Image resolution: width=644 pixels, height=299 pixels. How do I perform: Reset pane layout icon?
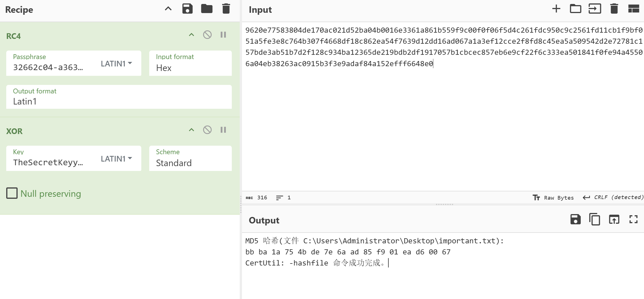pyautogui.click(x=633, y=9)
